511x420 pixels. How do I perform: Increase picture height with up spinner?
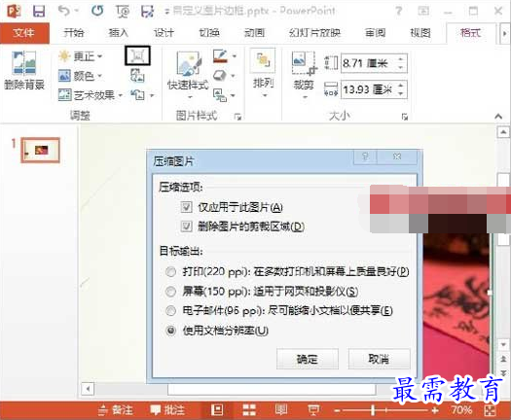pyautogui.click(x=401, y=59)
